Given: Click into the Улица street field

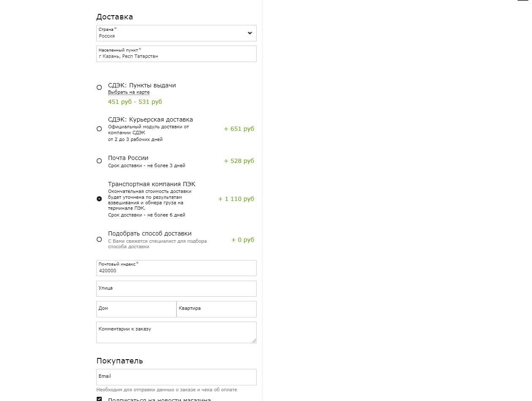Looking at the screenshot, I should 176,289.
